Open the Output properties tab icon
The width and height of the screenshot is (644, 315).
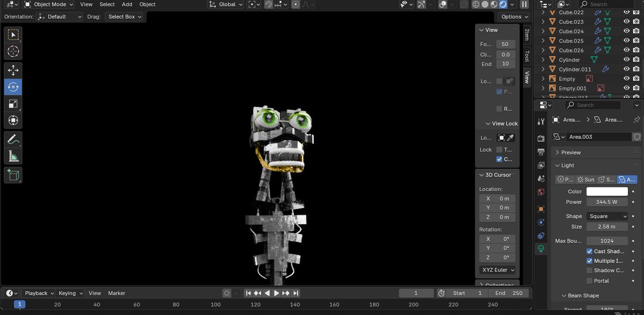click(x=541, y=152)
